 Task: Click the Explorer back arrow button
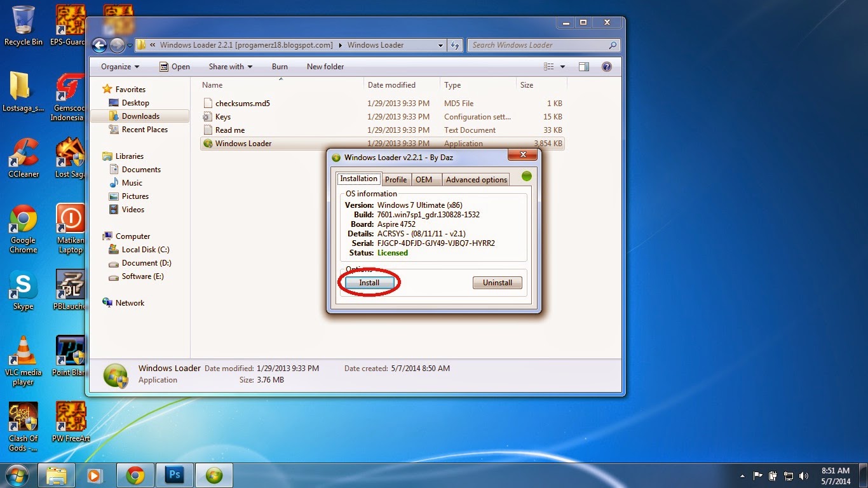(99, 45)
